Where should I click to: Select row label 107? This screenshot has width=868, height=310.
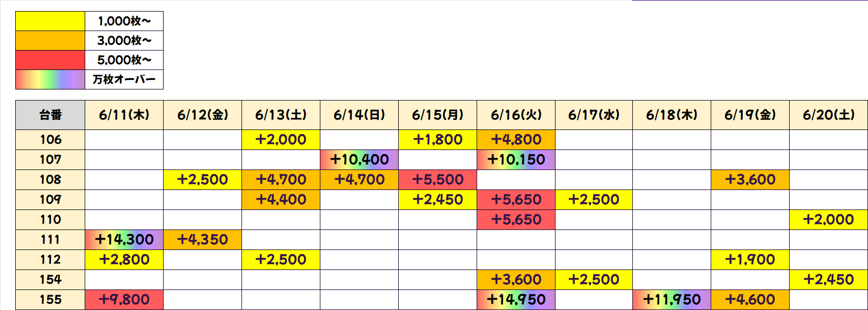[50, 159]
